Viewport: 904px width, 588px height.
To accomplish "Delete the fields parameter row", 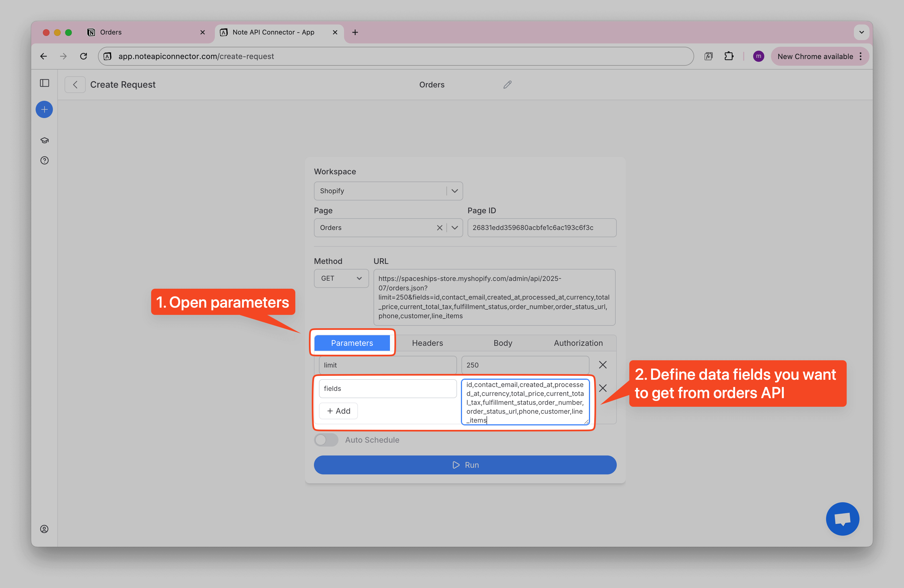I will tap(602, 388).
